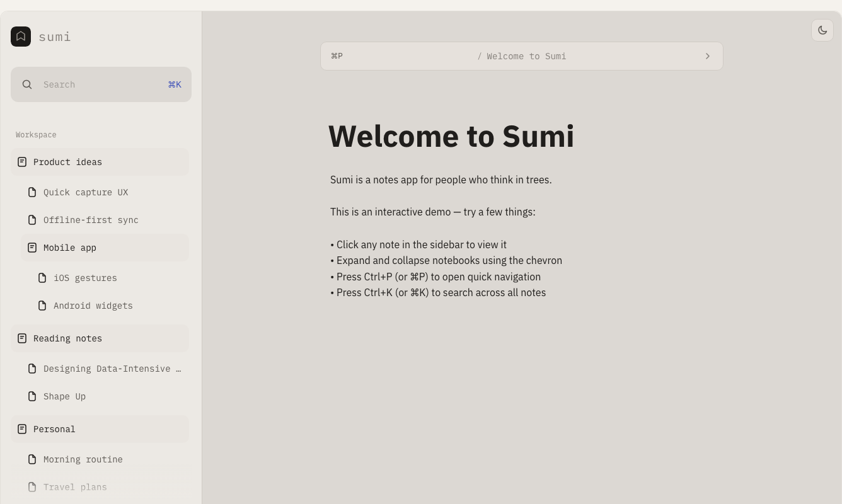842x504 pixels.
Task: Click the notebook icon next to Product ideas
Action: [22, 162]
